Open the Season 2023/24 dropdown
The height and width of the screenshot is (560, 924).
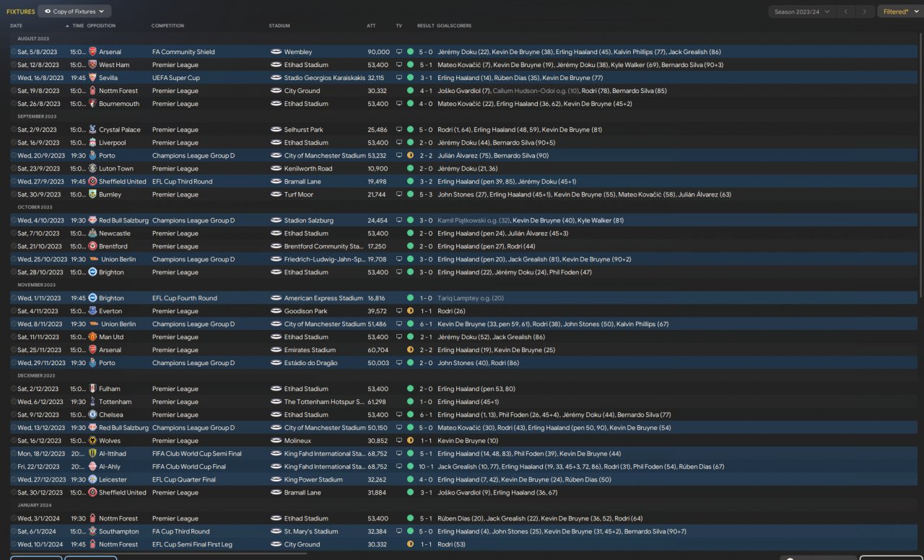(x=801, y=12)
